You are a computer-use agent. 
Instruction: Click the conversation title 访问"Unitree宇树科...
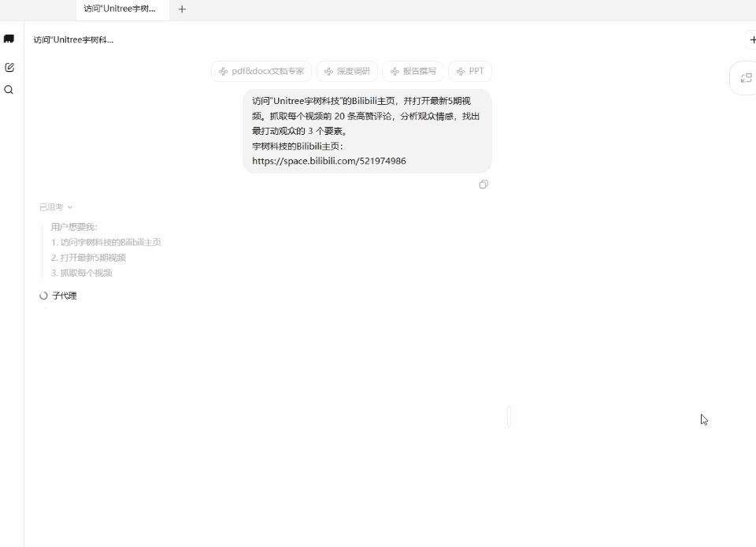tap(74, 40)
